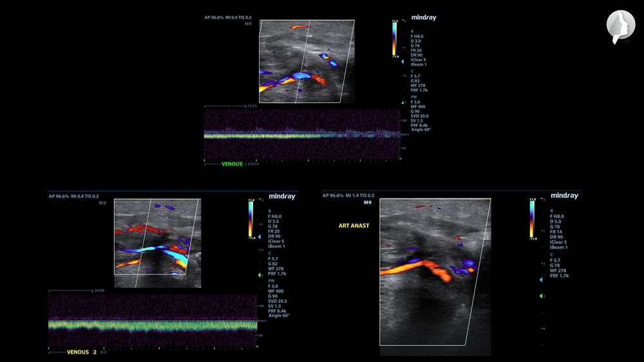The width and height of the screenshot is (644, 362).
Task: Click the green focus arrow in the top panel
Action: click(x=403, y=102)
